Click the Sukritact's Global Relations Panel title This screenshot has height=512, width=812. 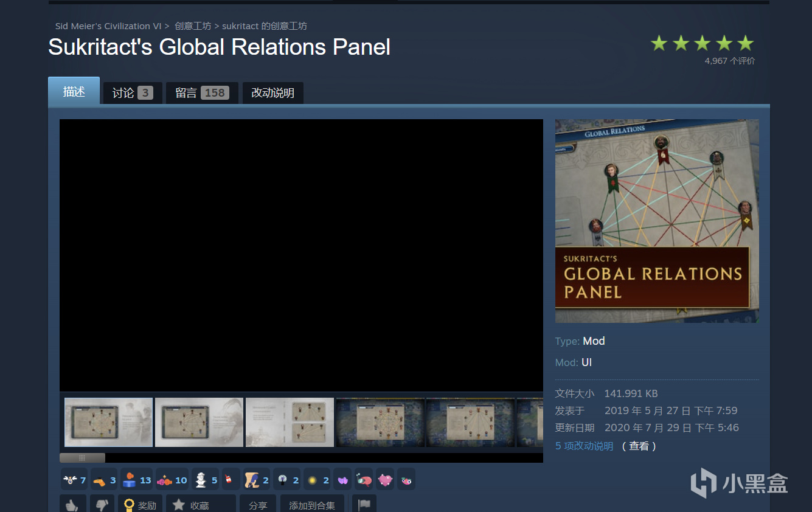(x=220, y=47)
